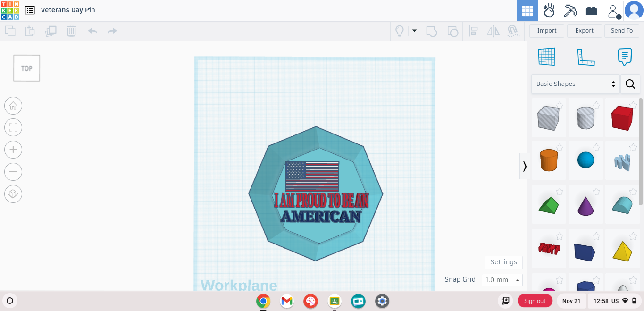Image resolution: width=644 pixels, height=311 pixels.
Task: Favorite the purple Cone shape star
Action: [x=596, y=191]
